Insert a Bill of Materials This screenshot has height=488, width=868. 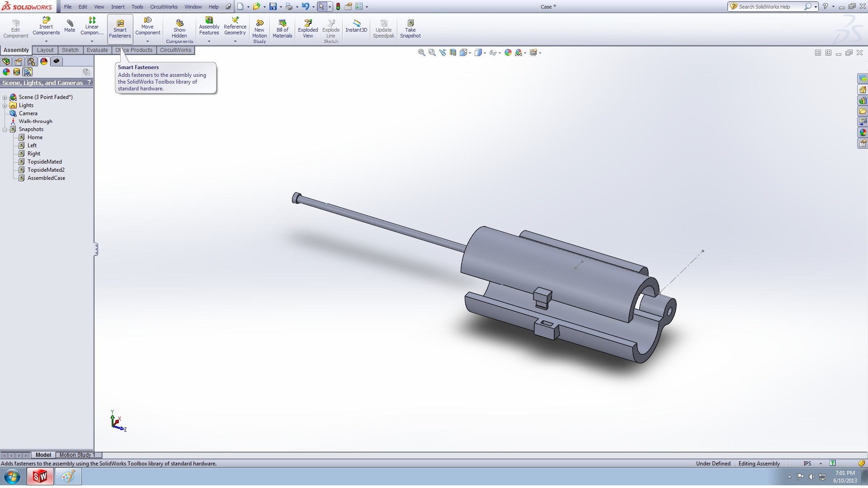pyautogui.click(x=283, y=29)
